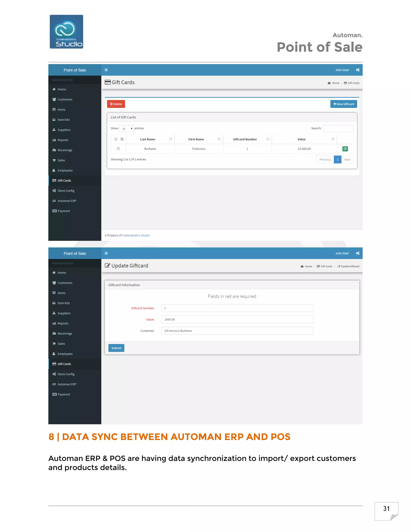The image size is (411, 532).
Task: Open Sales in lower sidebar
Action: click(75, 344)
